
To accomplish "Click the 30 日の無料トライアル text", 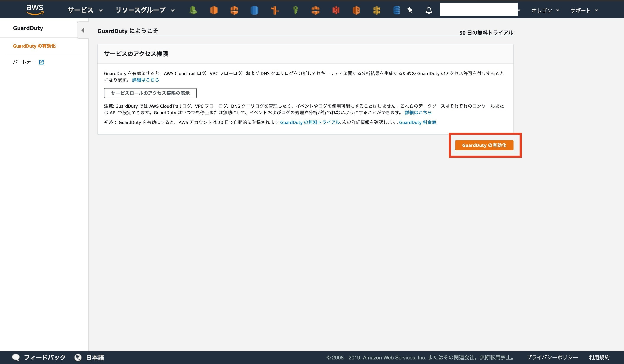I will [486, 33].
